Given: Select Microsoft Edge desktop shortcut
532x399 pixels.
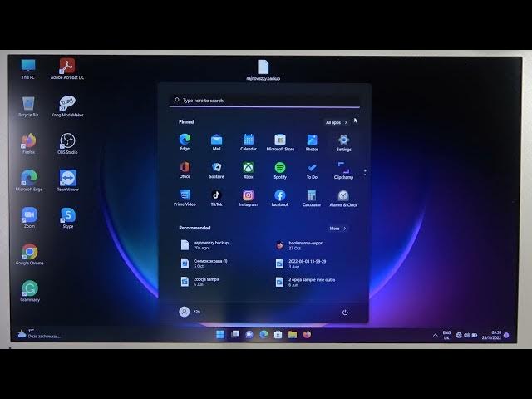Looking at the screenshot, I should pyautogui.click(x=29, y=180).
